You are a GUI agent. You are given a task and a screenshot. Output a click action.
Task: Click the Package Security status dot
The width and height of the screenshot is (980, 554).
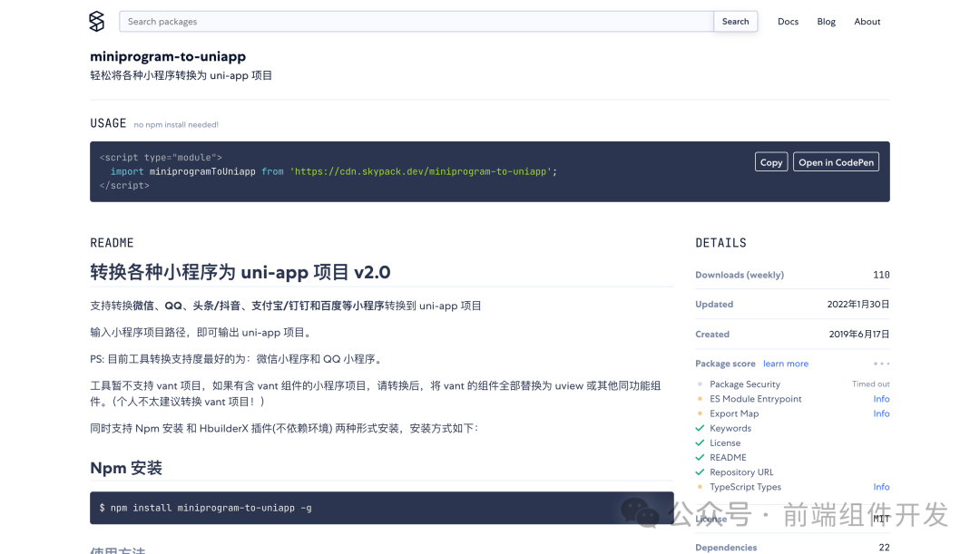(x=700, y=384)
